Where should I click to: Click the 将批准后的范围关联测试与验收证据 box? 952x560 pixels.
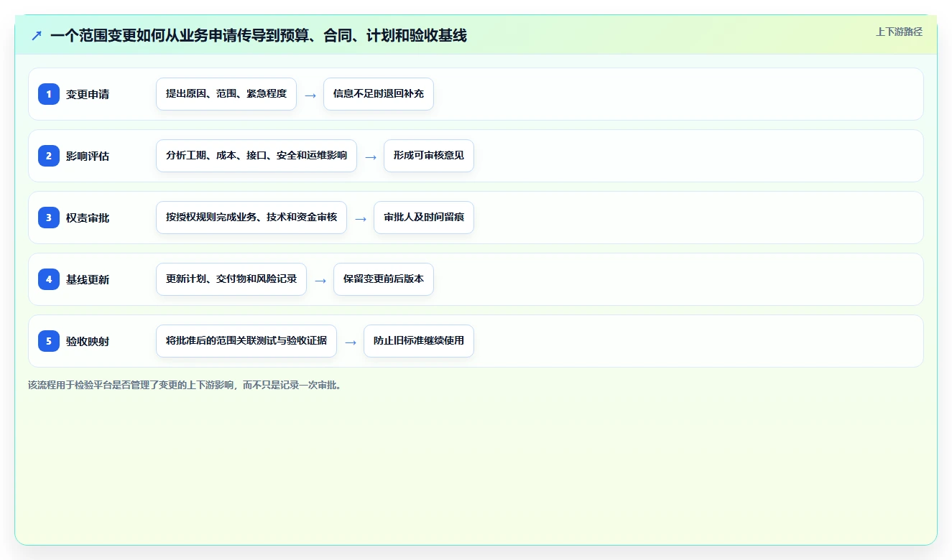pos(246,341)
